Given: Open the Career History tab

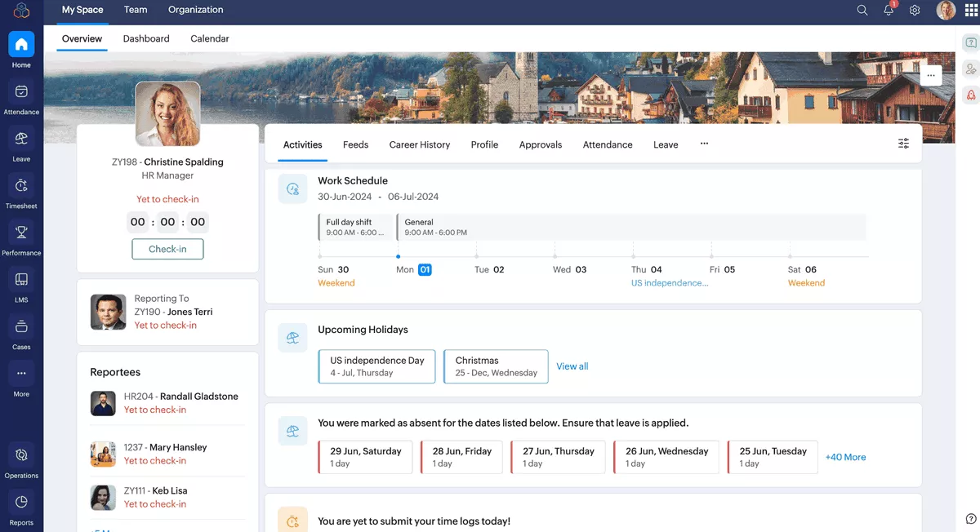Looking at the screenshot, I should pos(419,144).
